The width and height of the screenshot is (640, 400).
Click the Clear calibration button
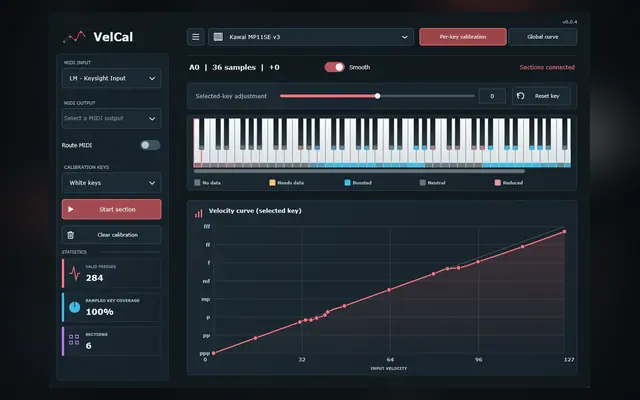(x=111, y=235)
